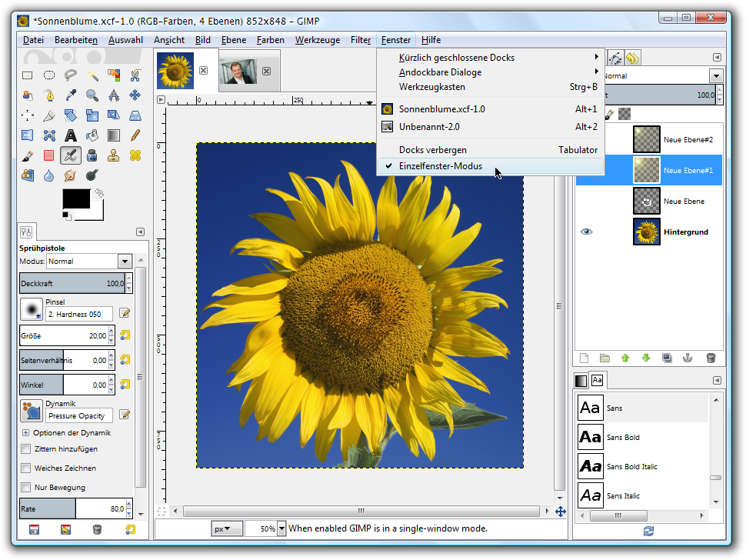This screenshot has width=746, height=560.
Task: Expand the Andockbare Dialoge submenu
Action: 491,72
